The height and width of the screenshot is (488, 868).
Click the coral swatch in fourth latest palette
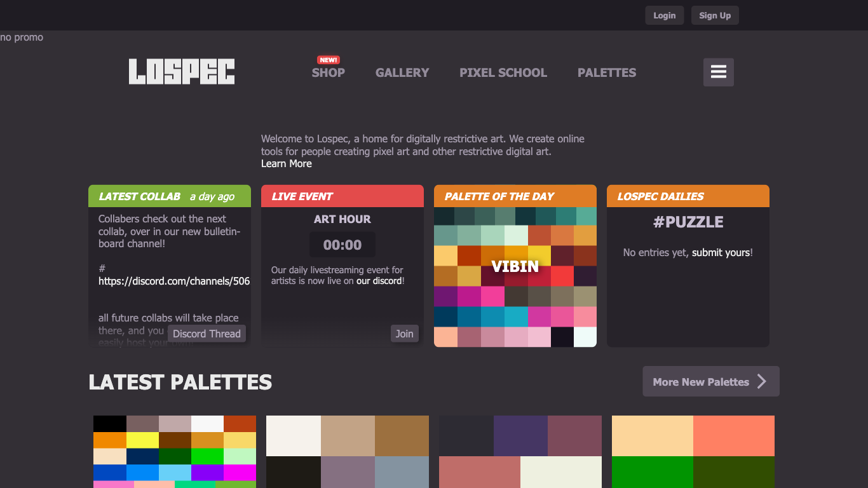(x=734, y=436)
